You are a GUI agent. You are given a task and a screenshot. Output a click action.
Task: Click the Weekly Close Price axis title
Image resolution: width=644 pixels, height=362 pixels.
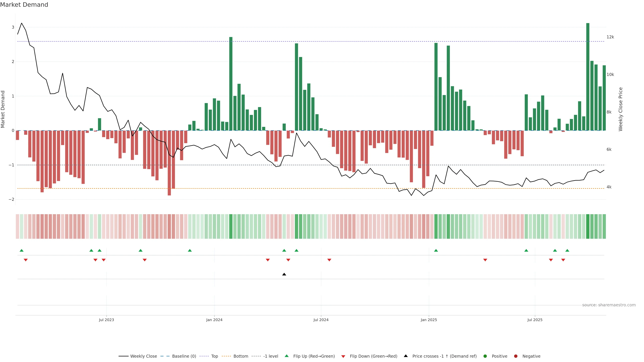click(x=621, y=109)
